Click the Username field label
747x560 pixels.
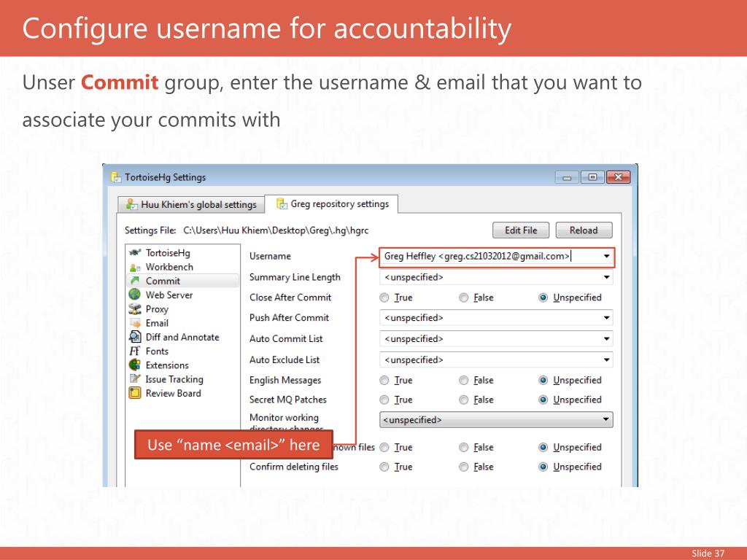coord(270,256)
